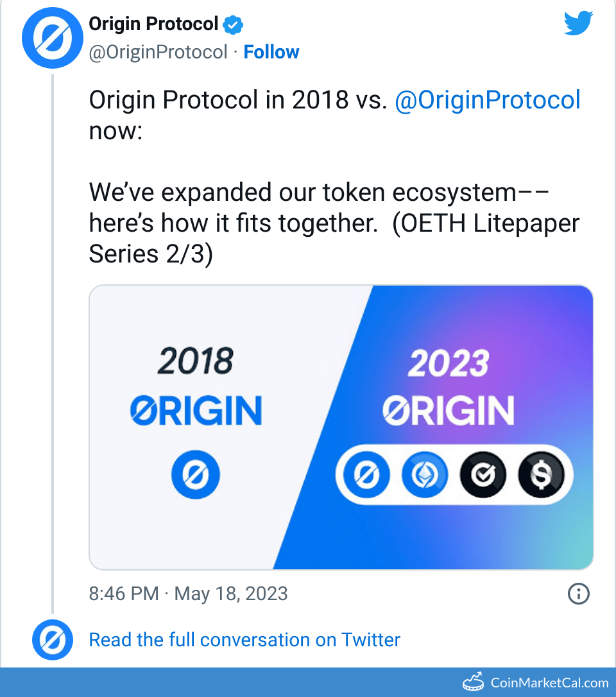Click the gray @OriginProtocol handle under the name

pyautogui.click(x=158, y=52)
